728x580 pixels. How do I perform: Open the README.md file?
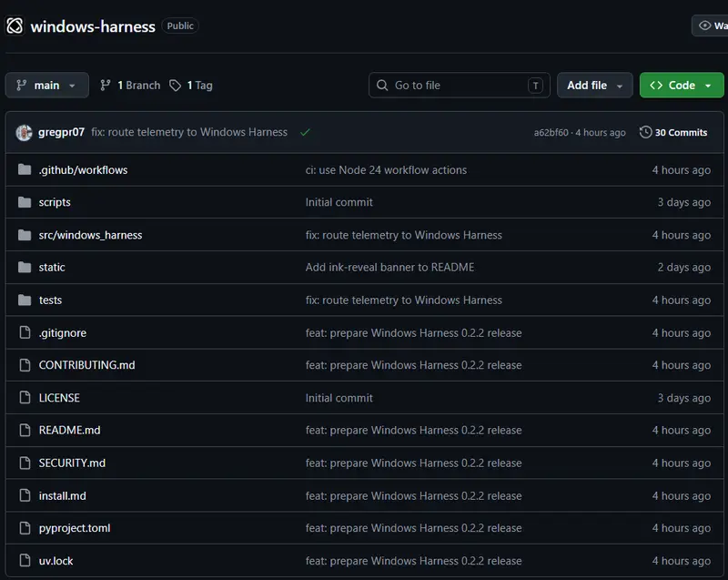pos(70,430)
